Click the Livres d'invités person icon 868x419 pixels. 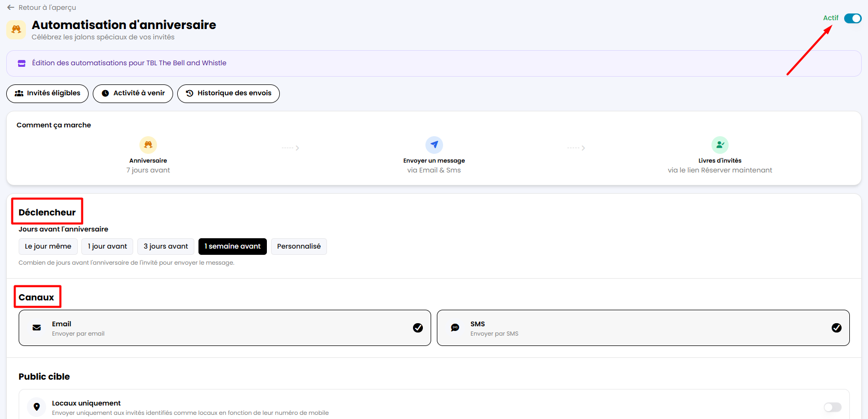[720, 145]
